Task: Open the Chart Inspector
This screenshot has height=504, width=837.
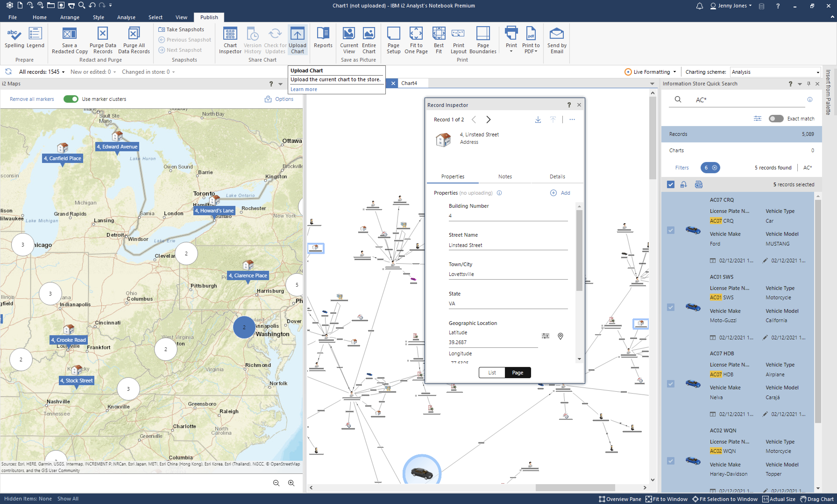Action: [230, 40]
